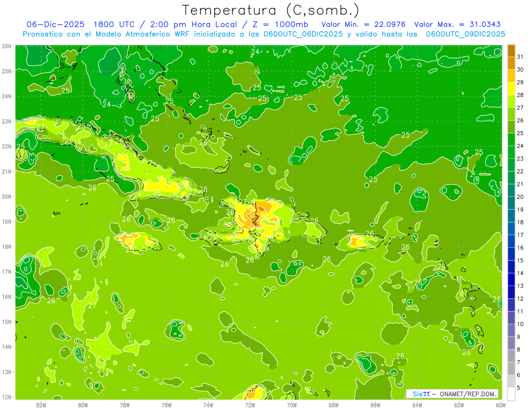
Task: Click the color bar label '8'
Action: pos(519,349)
